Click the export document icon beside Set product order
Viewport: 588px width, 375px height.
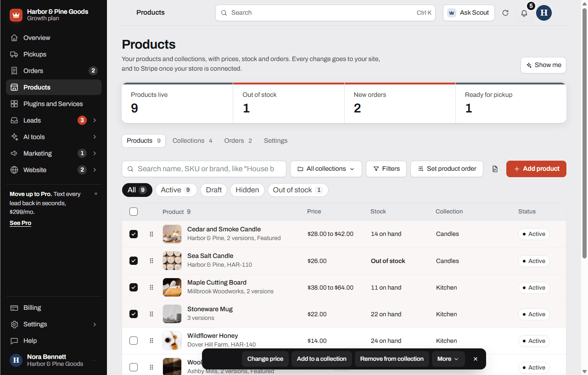pos(495,169)
